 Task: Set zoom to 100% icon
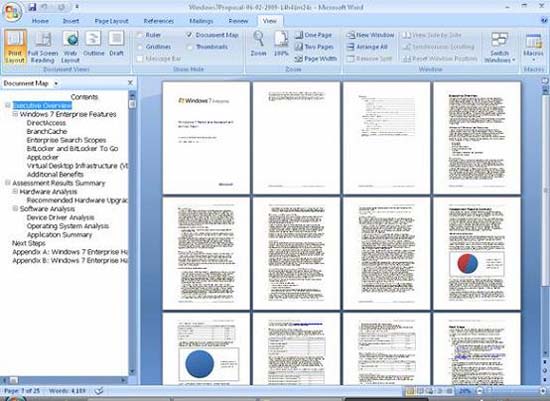click(281, 44)
